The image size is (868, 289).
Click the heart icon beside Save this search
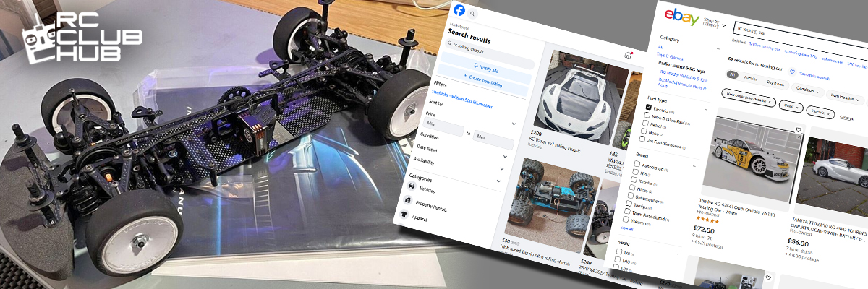(x=793, y=73)
